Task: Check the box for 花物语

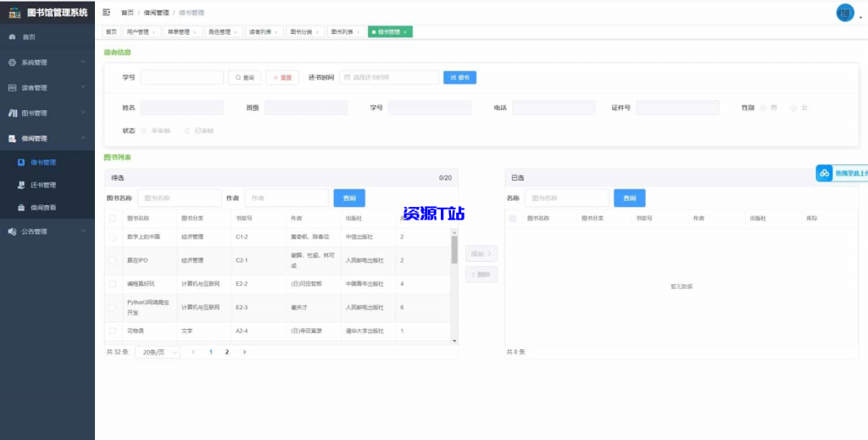Action: point(113,331)
